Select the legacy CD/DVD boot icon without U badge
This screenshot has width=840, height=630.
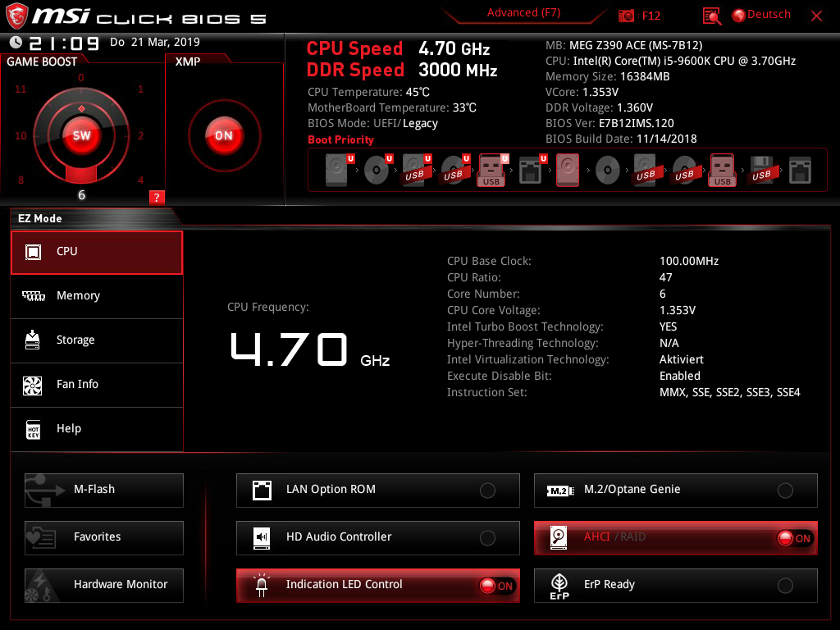pyautogui.click(x=608, y=171)
